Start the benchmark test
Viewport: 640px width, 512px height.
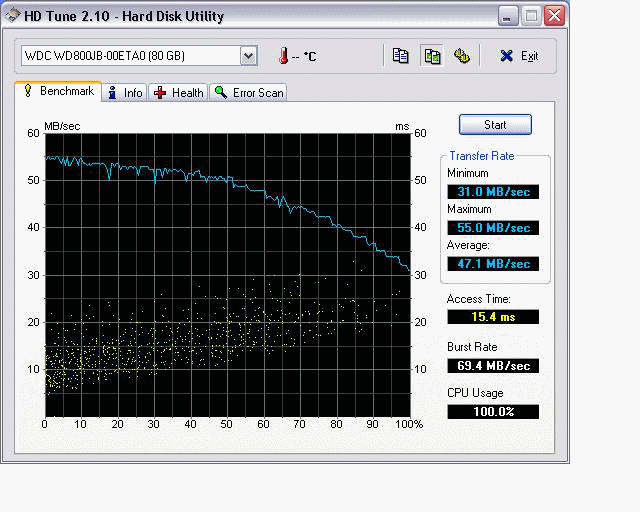[495, 125]
